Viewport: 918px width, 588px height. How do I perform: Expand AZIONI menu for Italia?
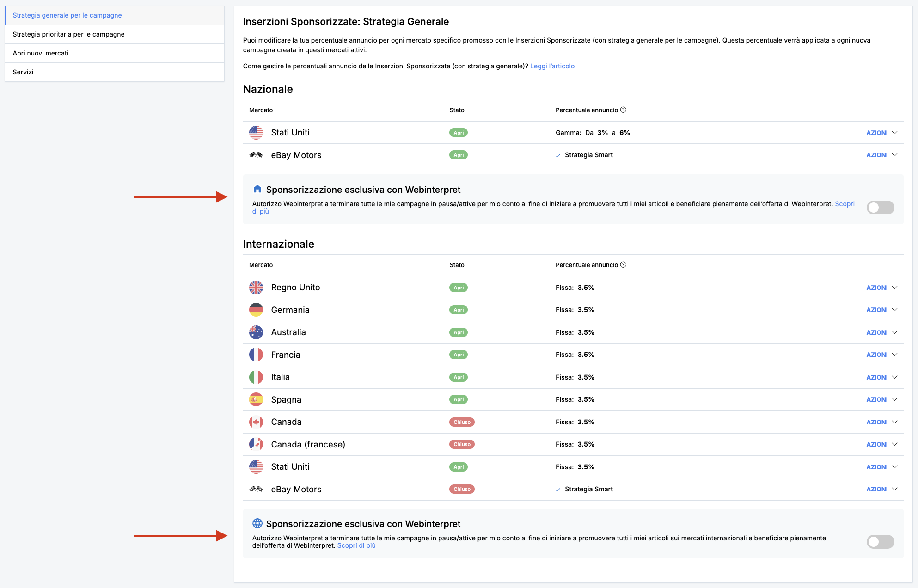[881, 377]
